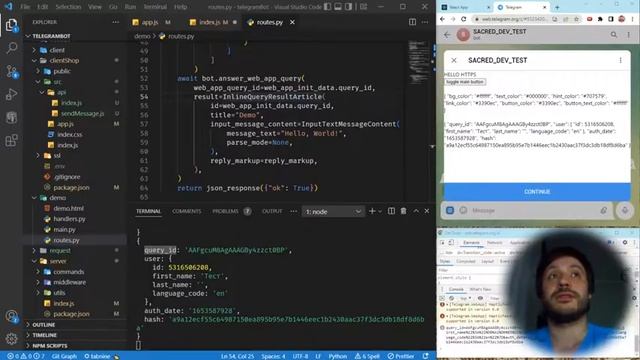The image size is (640, 360).
Task: Open the web app popup kebab menu
Action: pyautogui.click(x=620, y=60)
